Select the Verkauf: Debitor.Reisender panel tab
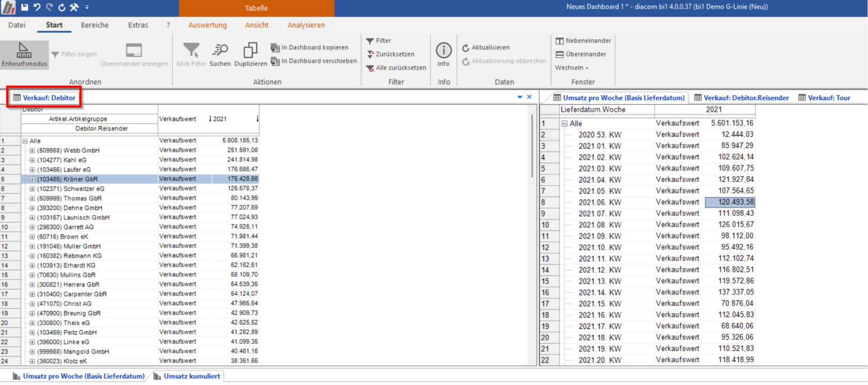The image size is (868, 385). click(741, 98)
